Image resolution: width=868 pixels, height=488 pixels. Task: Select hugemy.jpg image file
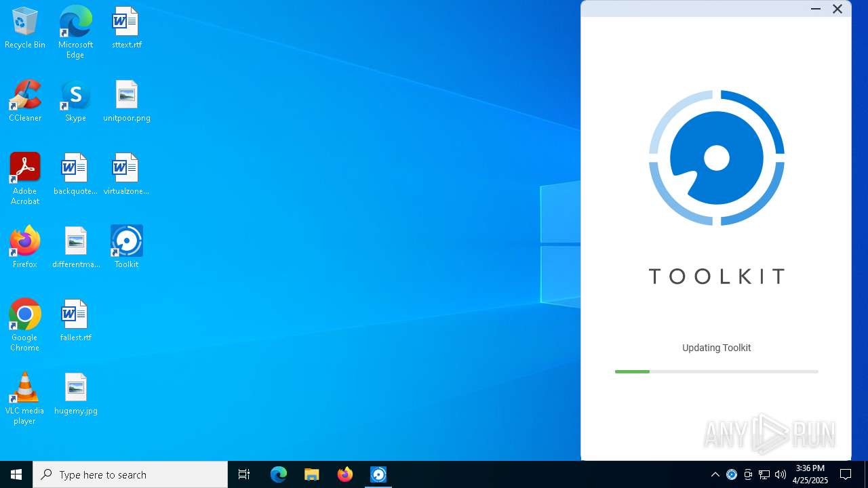pos(75,394)
